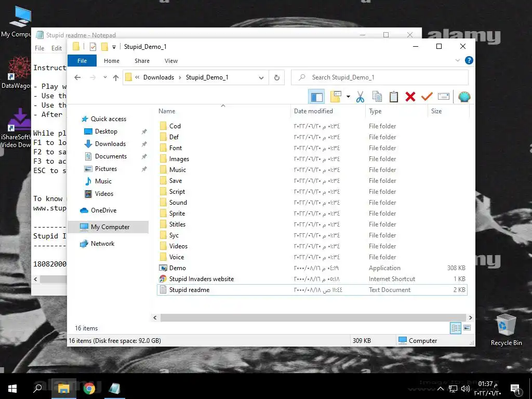The width and height of the screenshot is (532, 399).
Task: Open the Quick Access Toolbar customize dropdown
Action: [x=114, y=47]
